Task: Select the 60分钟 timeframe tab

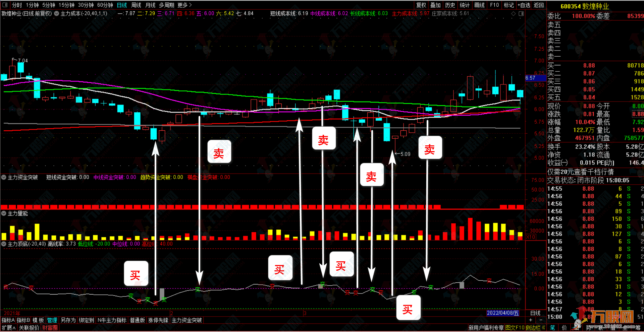Action: coord(105,5)
